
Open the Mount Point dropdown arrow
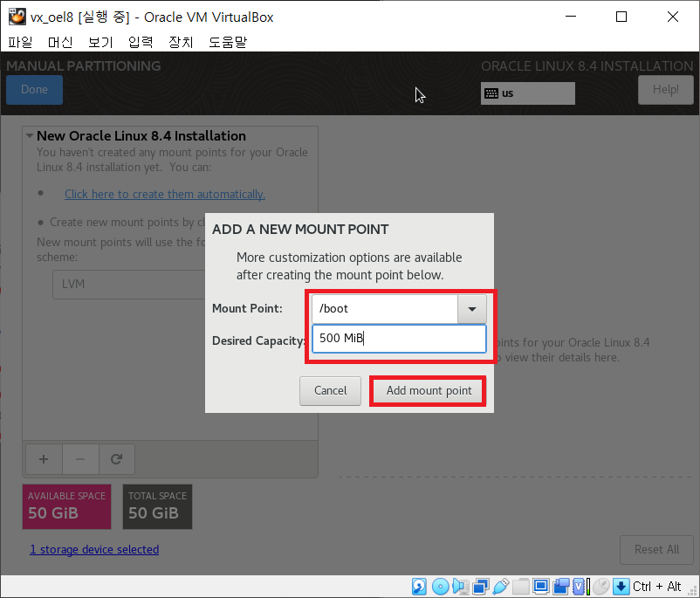pyautogui.click(x=472, y=308)
